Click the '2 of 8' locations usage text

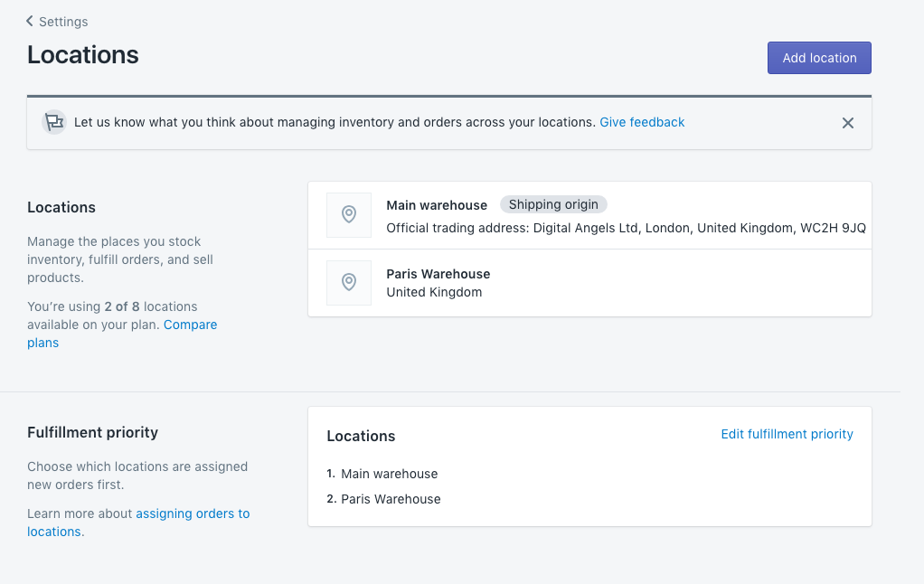click(122, 306)
